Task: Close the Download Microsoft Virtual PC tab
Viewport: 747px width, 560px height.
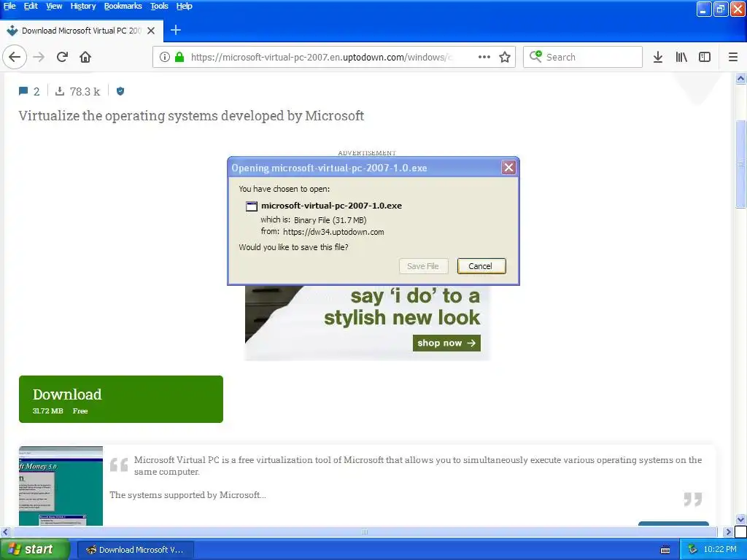Action: (x=150, y=31)
